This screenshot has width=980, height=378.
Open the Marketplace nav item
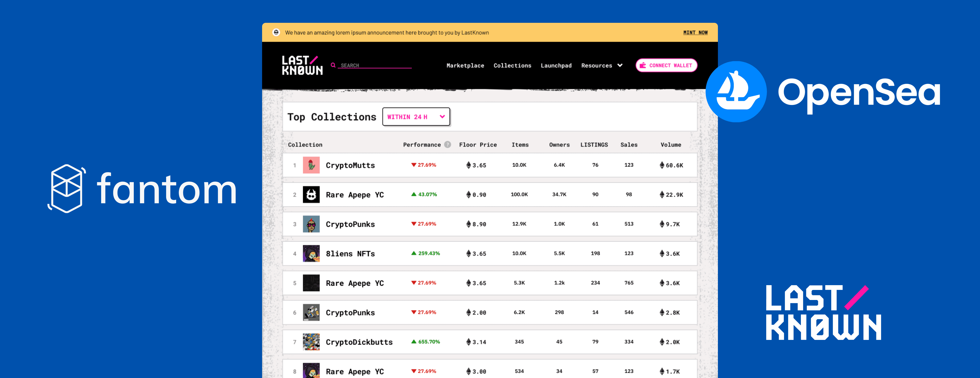tap(465, 65)
